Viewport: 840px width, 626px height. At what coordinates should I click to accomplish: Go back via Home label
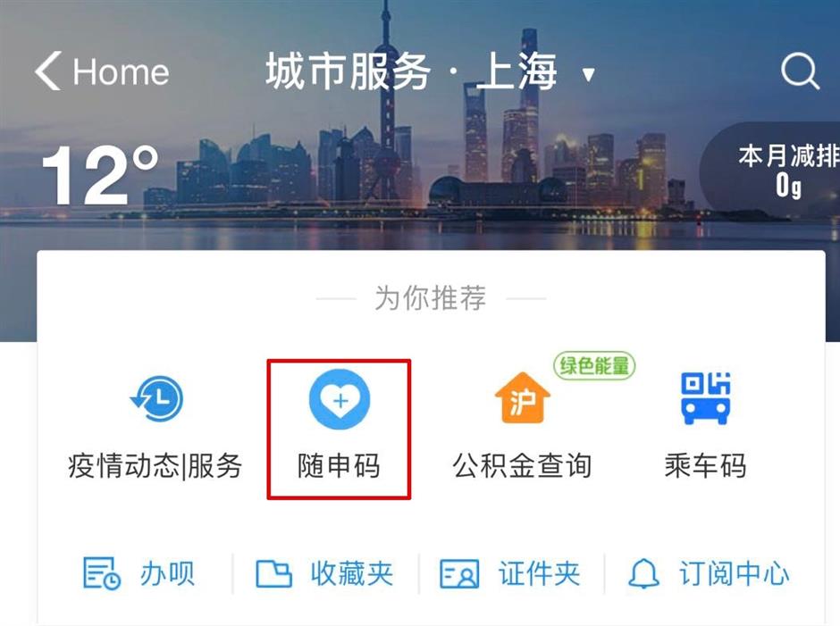click(121, 71)
